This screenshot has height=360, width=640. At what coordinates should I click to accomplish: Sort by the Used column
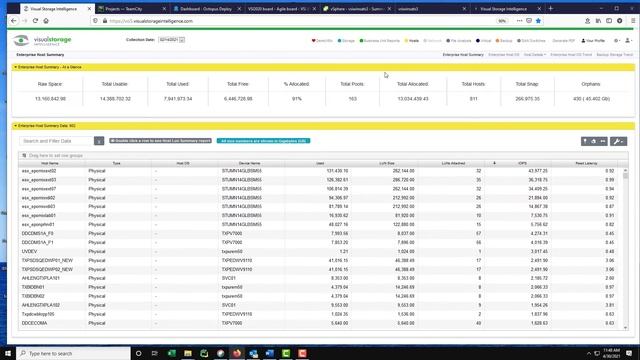(x=320, y=163)
